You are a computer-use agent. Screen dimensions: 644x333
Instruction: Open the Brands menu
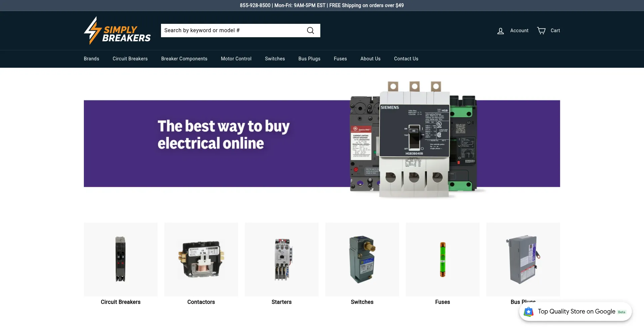pyautogui.click(x=92, y=59)
